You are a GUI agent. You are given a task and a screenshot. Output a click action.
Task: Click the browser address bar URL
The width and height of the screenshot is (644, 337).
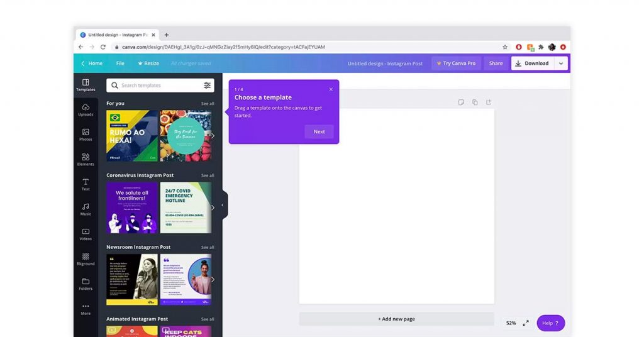[223, 47]
